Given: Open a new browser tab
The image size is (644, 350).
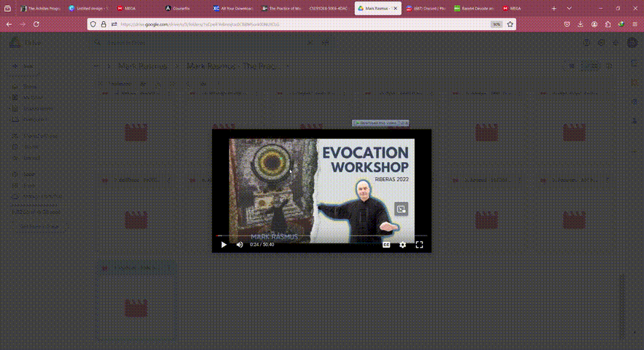Looking at the screenshot, I should coord(553,8).
